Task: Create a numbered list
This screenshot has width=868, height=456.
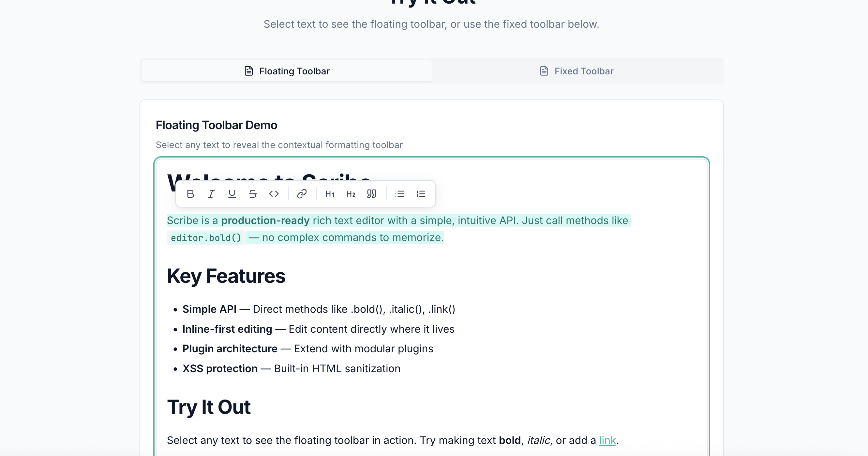Action: 421,193
